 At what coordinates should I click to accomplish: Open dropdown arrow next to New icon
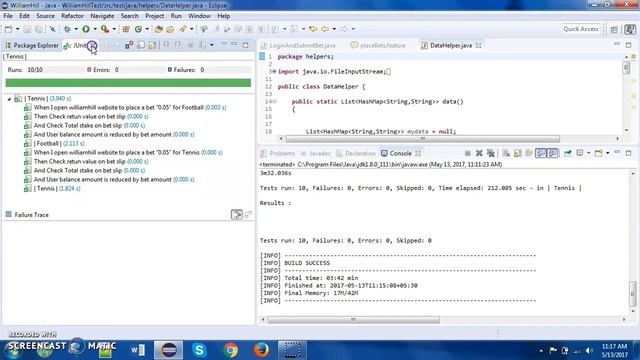click(18, 29)
